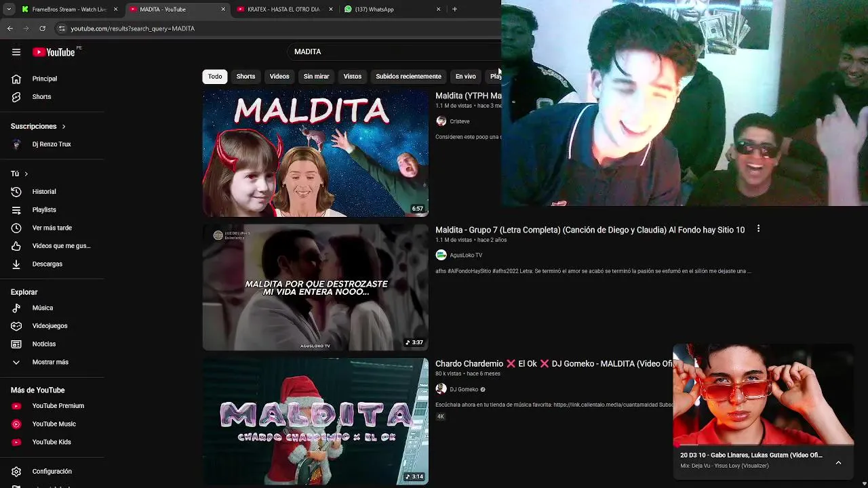
Task: Go to Principal home icon
Action: click(16, 79)
